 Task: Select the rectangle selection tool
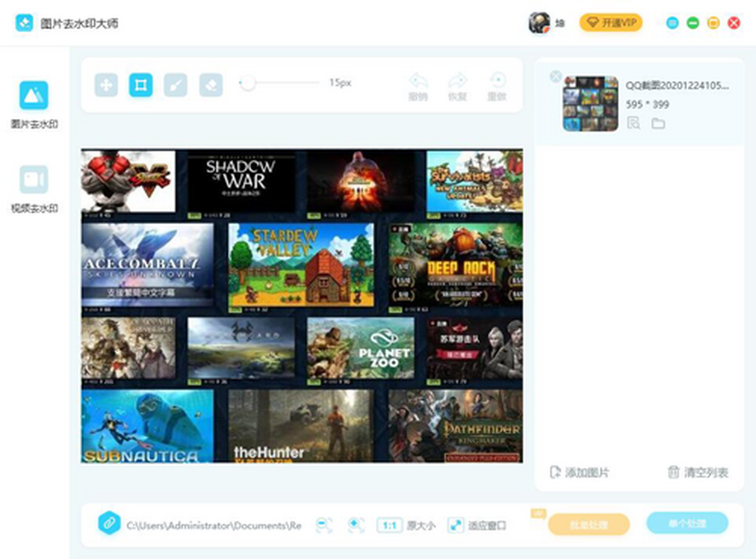pyautogui.click(x=141, y=85)
